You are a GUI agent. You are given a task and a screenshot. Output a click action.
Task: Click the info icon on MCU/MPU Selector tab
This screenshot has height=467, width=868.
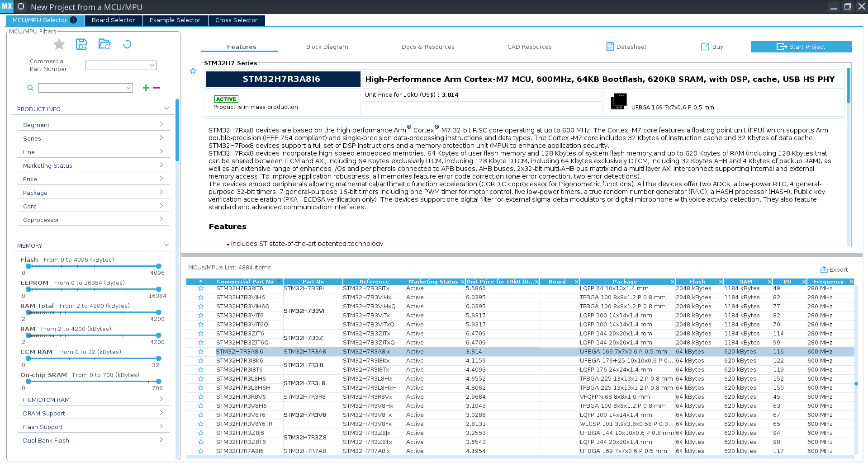[73, 20]
